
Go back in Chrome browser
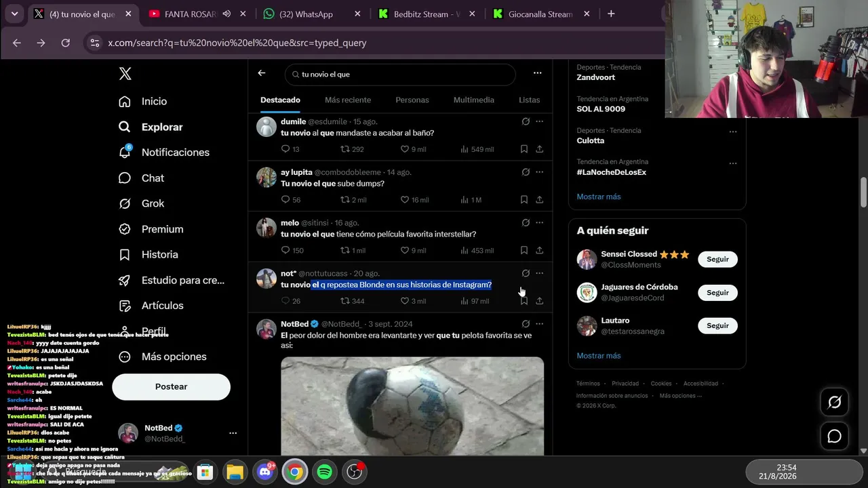pos(17,43)
